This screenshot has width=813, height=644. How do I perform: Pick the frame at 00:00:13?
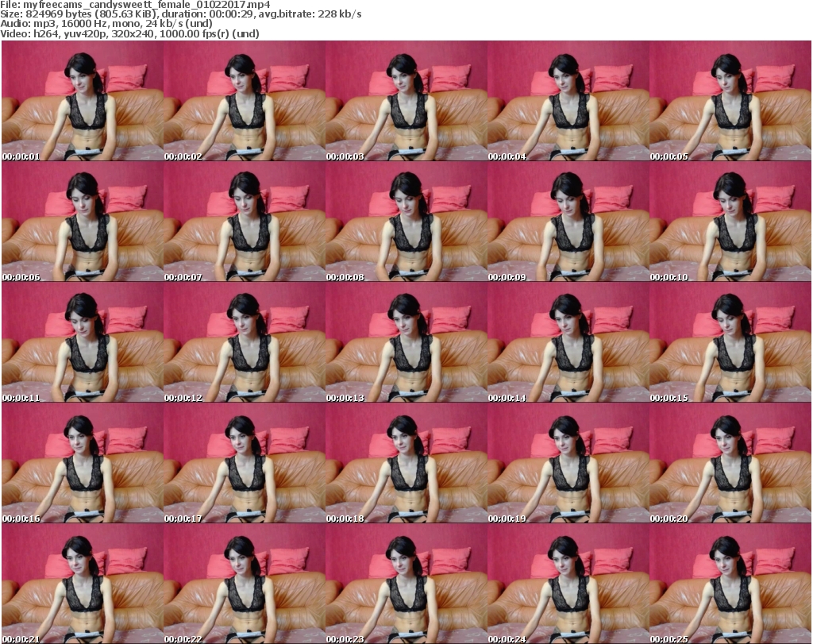tap(406, 342)
